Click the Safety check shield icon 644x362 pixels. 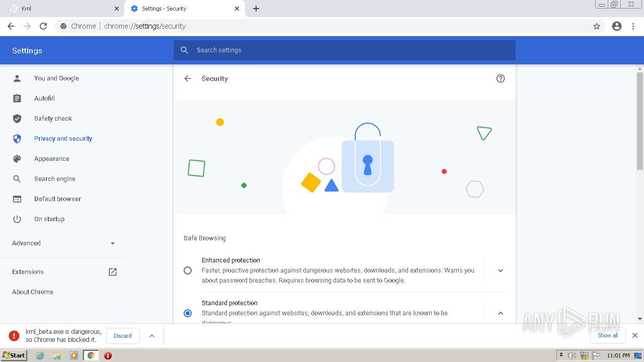click(x=17, y=119)
